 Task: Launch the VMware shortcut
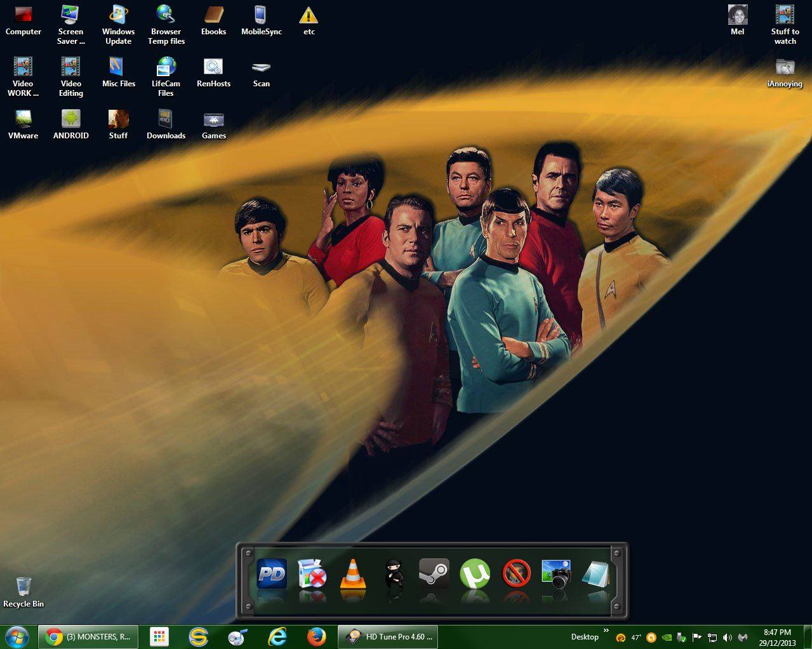(23, 124)
